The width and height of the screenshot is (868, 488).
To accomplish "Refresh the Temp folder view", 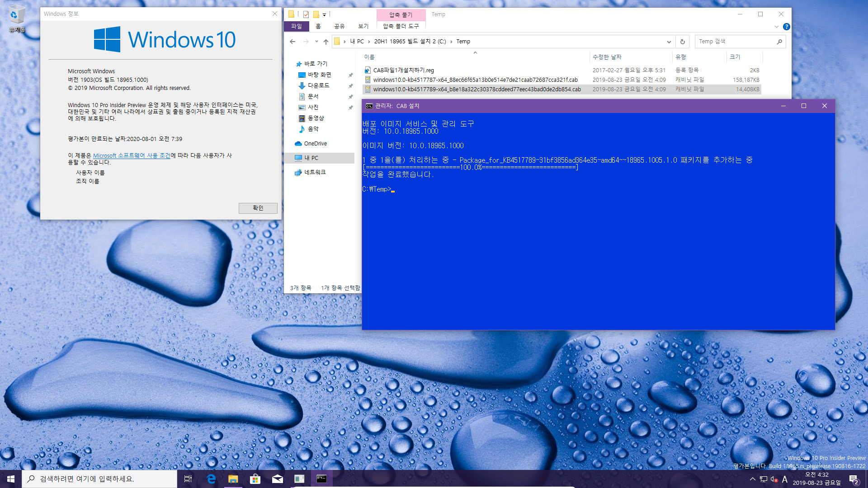I will pos(683,42).
